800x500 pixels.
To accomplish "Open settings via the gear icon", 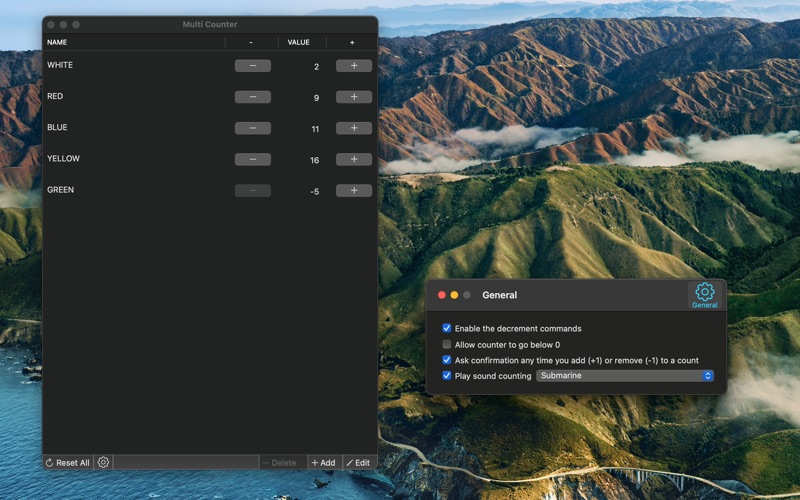I will [x=103, y=463].
